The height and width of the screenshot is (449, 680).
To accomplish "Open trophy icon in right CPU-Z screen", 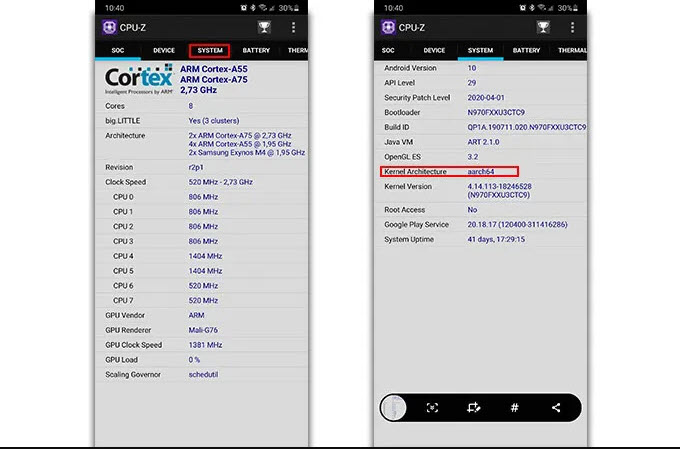I will click(x=543, y=27).
